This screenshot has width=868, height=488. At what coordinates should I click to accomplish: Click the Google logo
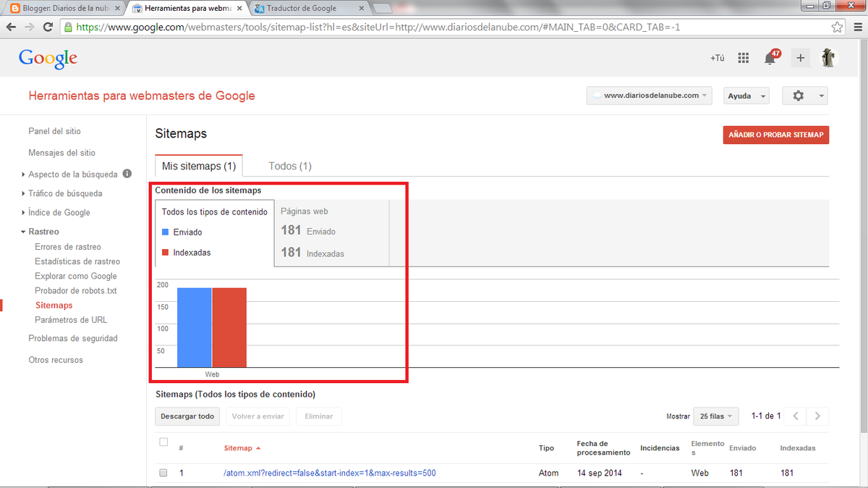(x=48, y=59)
